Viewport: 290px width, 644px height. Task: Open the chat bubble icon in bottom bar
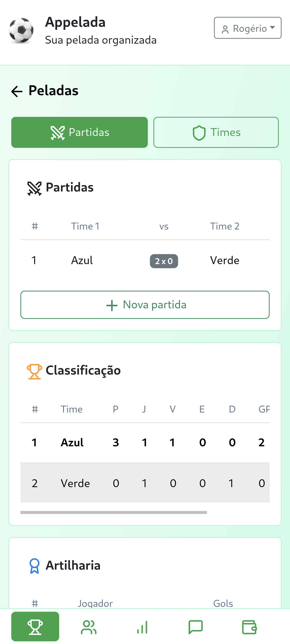195,627
